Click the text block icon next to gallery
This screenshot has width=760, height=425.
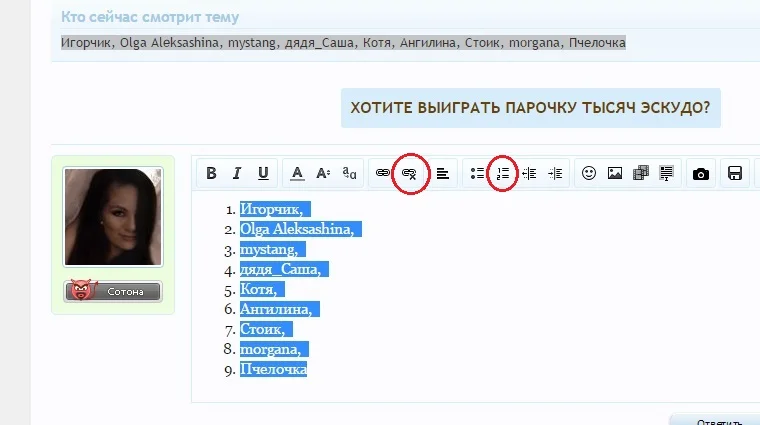pos(666,173)
